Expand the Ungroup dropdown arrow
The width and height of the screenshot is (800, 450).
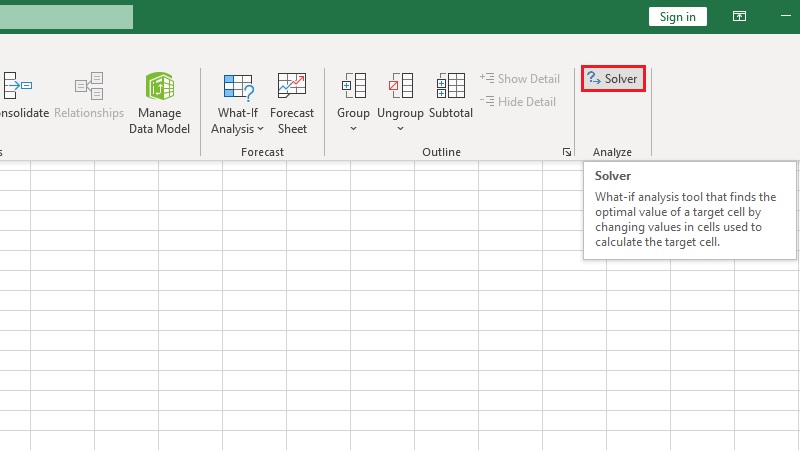[x=401, y=129]
